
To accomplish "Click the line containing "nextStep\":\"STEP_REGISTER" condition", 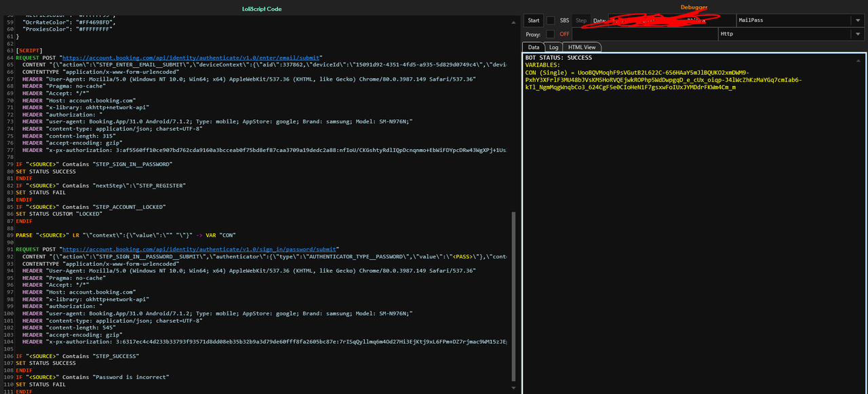I will 101,185.
